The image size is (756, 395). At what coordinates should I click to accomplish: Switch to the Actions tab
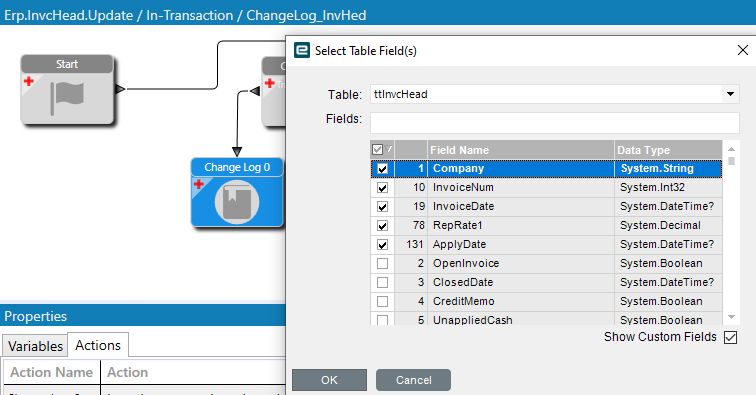[x=98, y=345]
